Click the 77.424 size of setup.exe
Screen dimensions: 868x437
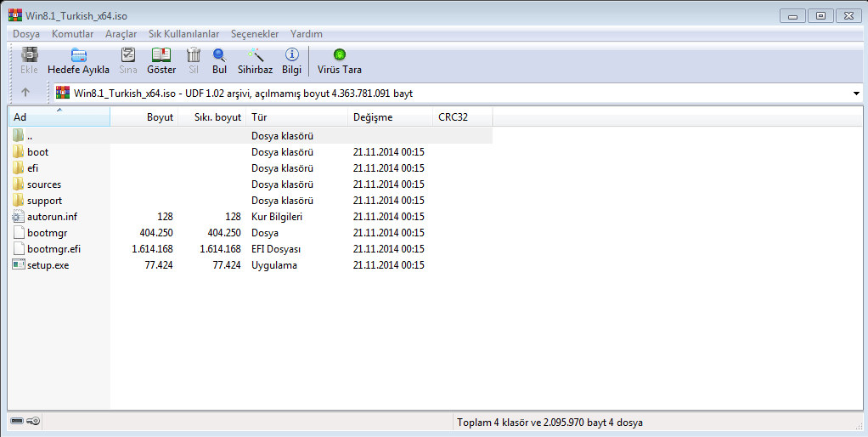[159, 264]
